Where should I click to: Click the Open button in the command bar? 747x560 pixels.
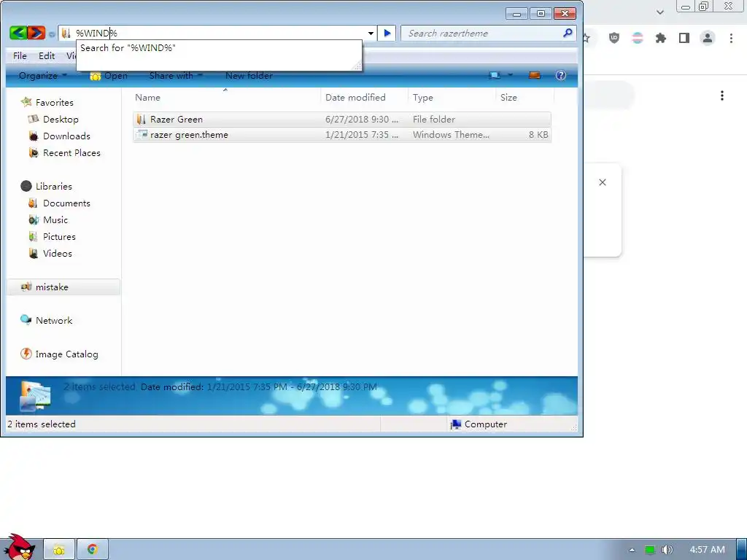(109, 76)
